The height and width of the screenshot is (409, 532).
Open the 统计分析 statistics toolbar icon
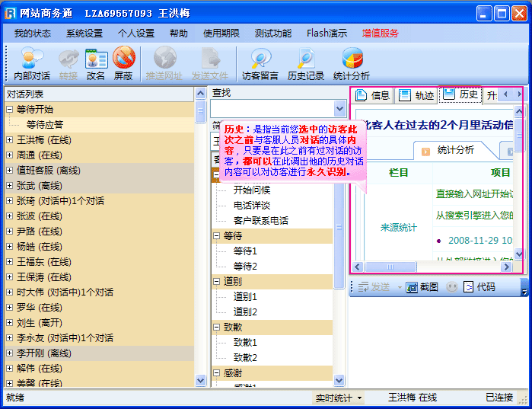(x=352, y=64)
